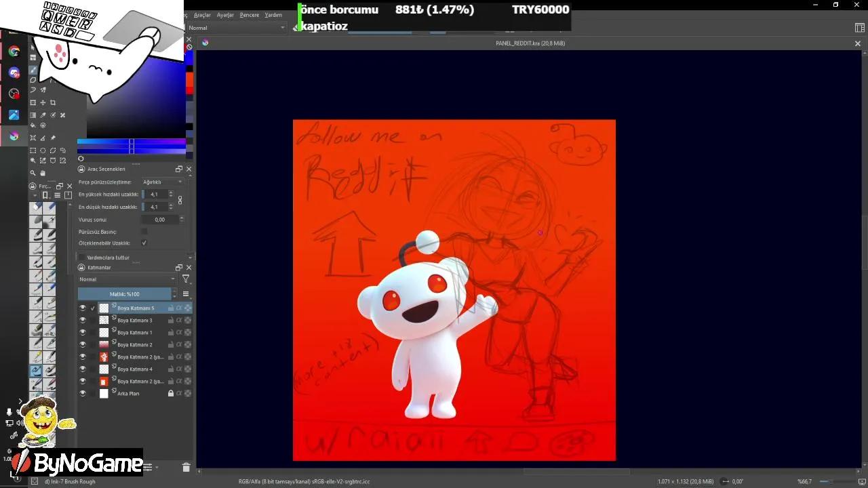Click the En yüksek hızdaki uzaklık field
The height and width of the screenshot is (488, 868).
157,195
